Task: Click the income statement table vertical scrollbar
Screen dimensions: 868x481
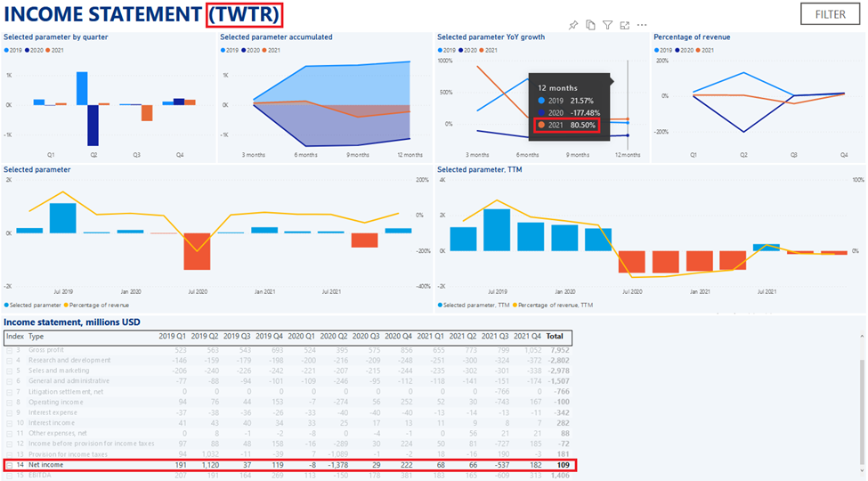Action: [861, 401]
